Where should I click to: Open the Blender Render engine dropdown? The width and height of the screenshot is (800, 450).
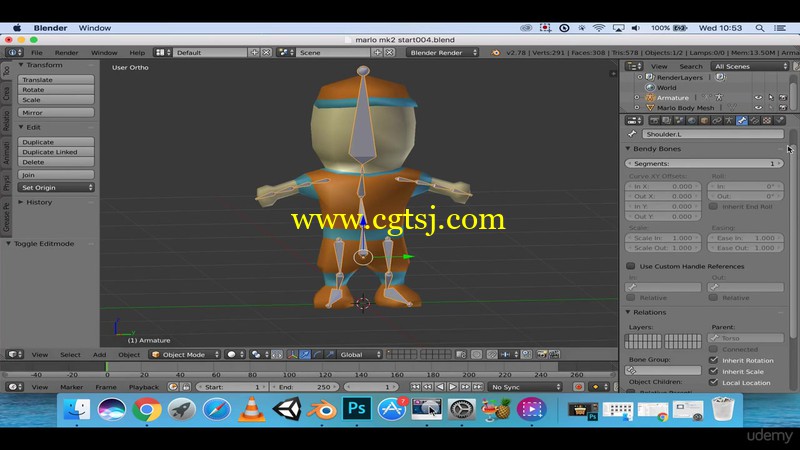(442, 53)
